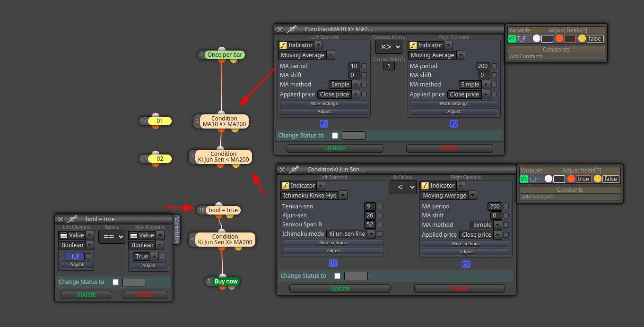Click Add Constants in the top variable panel
The height and width of the screenshot is (327, 644).
coord(526,56)
